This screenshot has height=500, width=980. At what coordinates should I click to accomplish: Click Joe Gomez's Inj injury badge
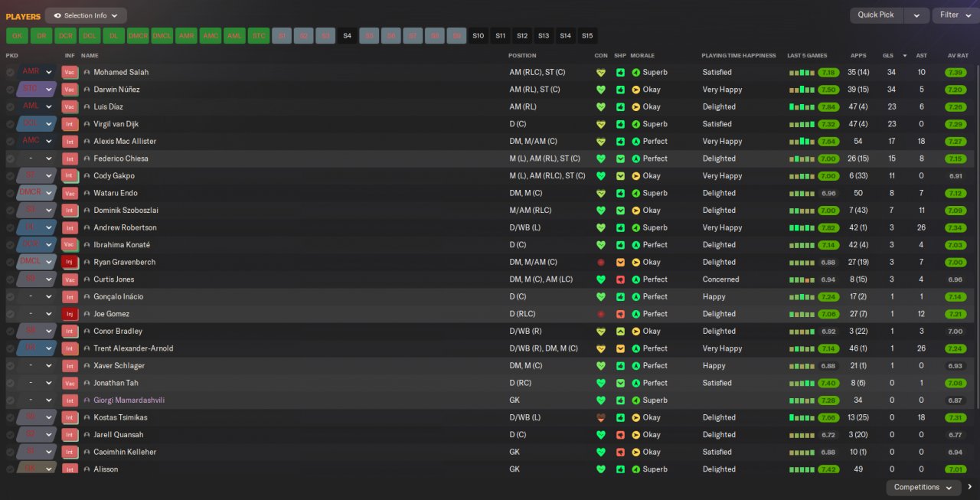[x=70, y=314]
